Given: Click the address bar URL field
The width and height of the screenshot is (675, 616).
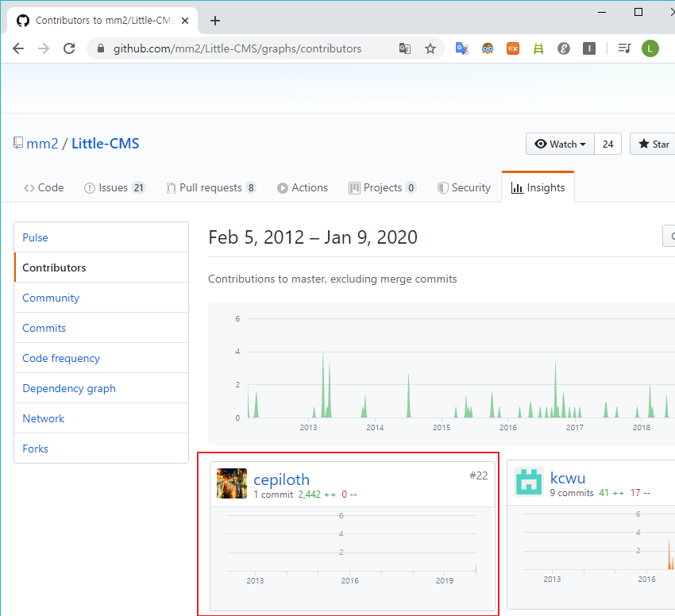Looking at the screenshot, I should pos(237,48).
